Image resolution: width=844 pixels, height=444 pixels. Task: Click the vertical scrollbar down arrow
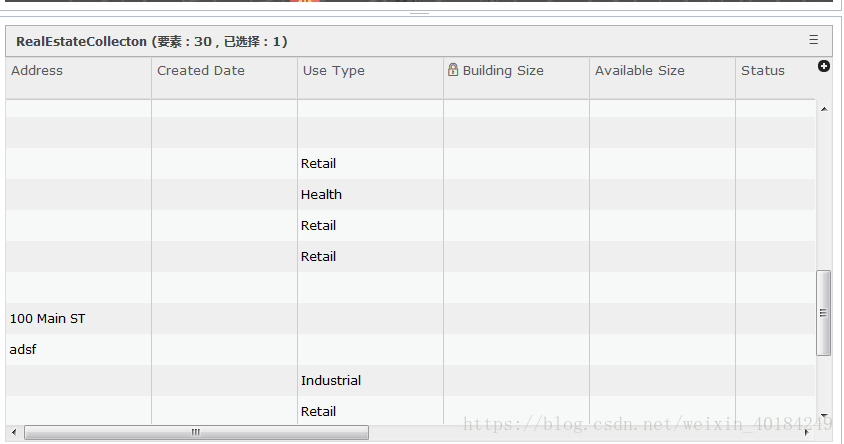(x=824, y=415)
